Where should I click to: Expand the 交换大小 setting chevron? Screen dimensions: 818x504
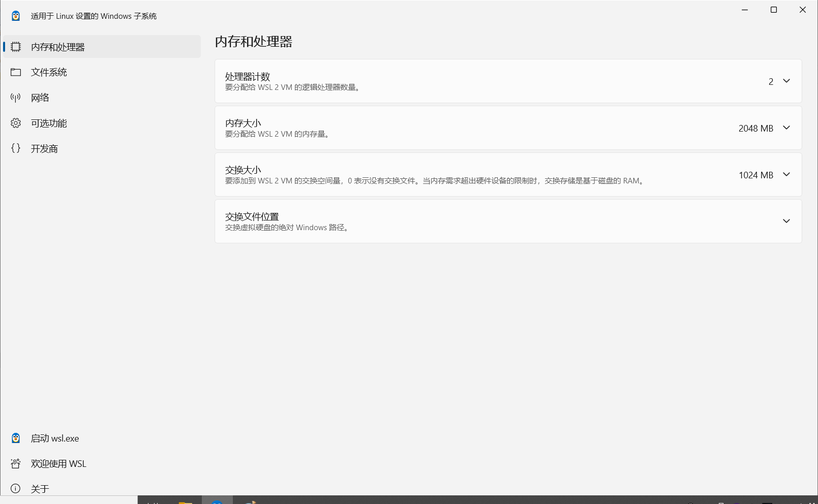(x=786, y=175)
